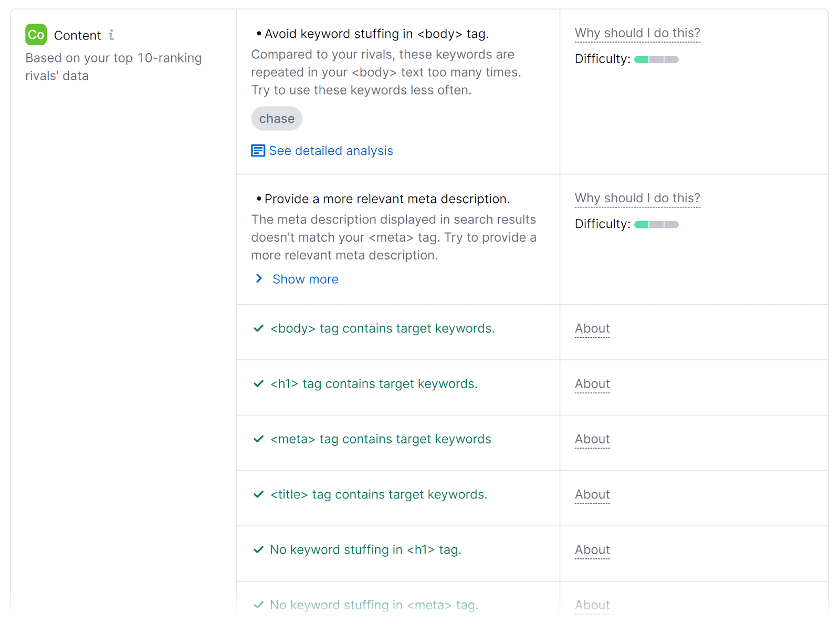The width and height of the screenshot is (840, 624).
Task: Click checkmark beside meta tag contains keywords
Action: point(258,439)
